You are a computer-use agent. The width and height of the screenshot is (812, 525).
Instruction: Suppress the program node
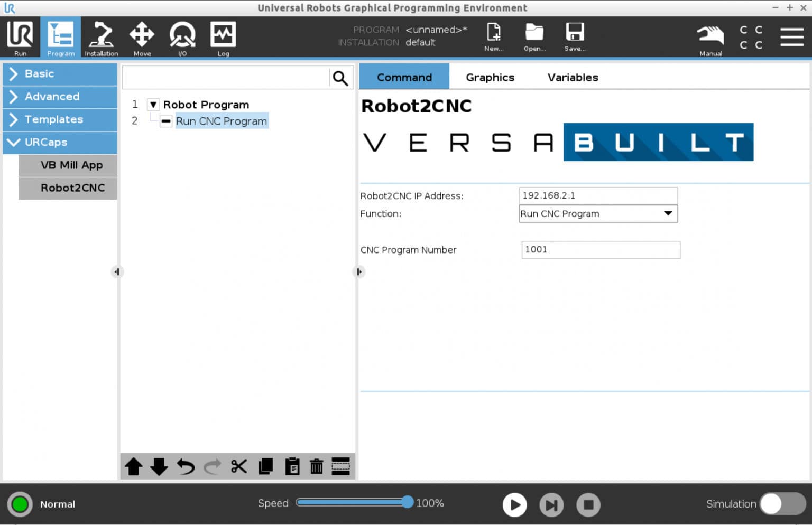[x=341, y=466]
